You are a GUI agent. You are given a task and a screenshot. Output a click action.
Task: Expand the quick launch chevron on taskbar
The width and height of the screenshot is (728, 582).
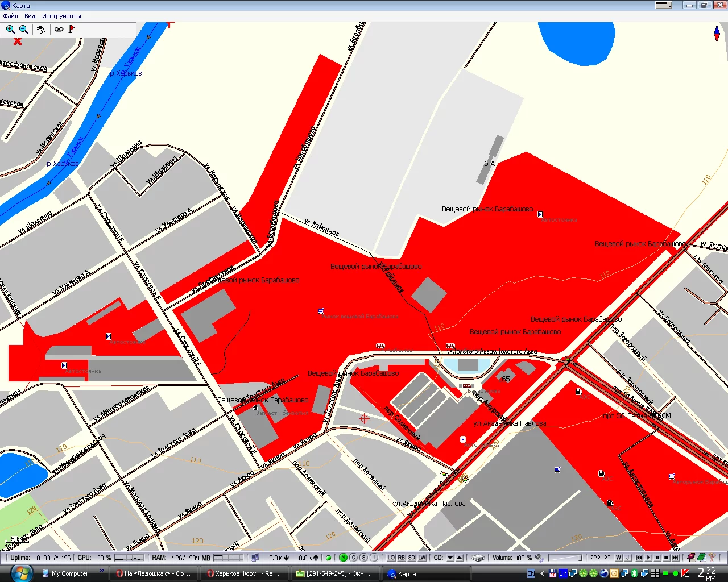click(102, 571)
